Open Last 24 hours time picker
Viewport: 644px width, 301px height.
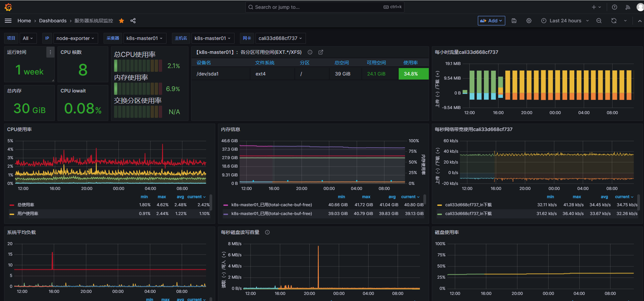point(565,21)
